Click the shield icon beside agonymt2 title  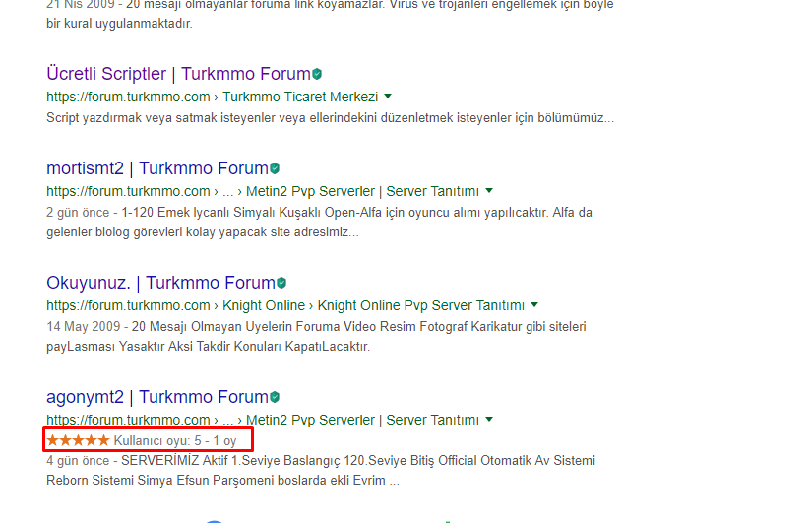(275, 397)
